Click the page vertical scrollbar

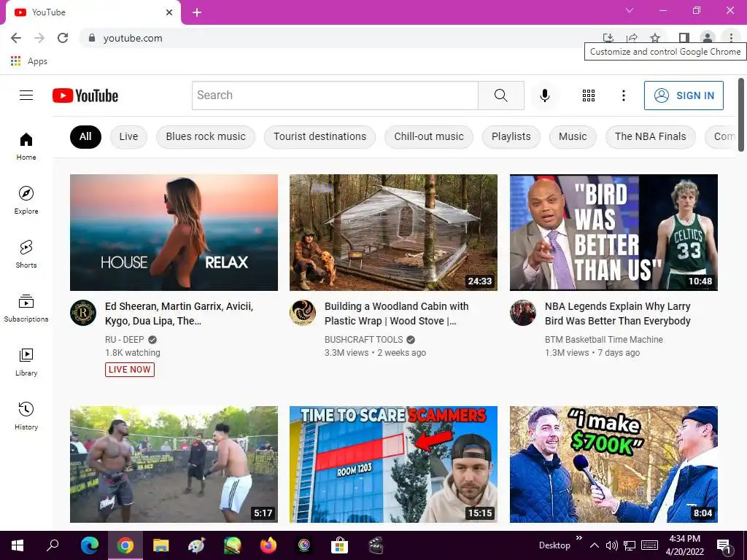[741, 115]
